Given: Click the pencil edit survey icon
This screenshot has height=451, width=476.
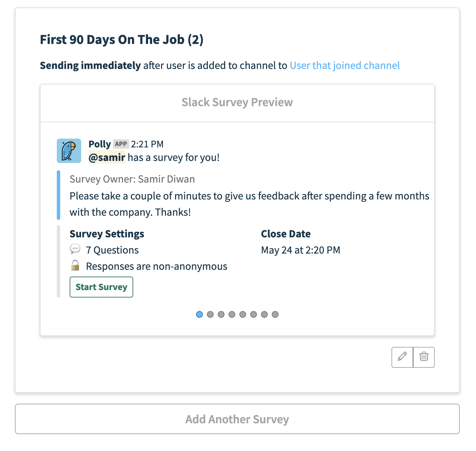Looking at the screenshot, I should [402, 357].
